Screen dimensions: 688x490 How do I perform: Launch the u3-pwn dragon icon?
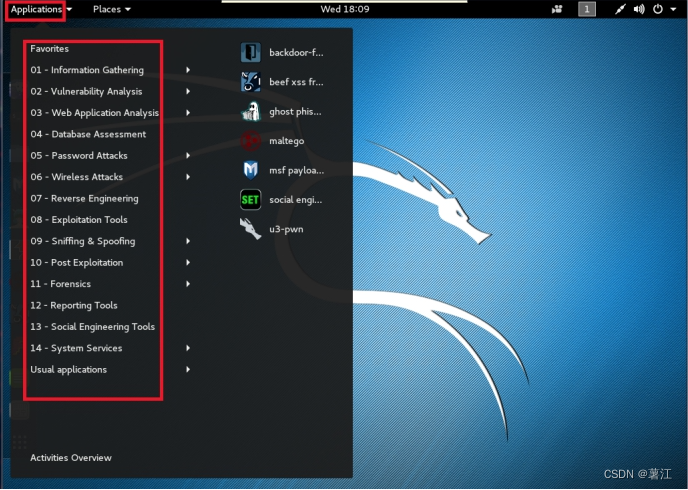(x=251, y=229)
